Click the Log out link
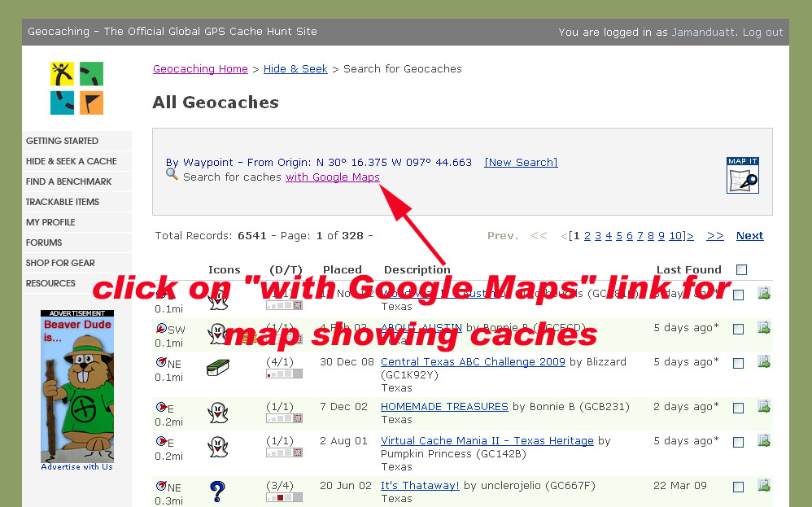 pyautogui.click(x=763, y=32)
